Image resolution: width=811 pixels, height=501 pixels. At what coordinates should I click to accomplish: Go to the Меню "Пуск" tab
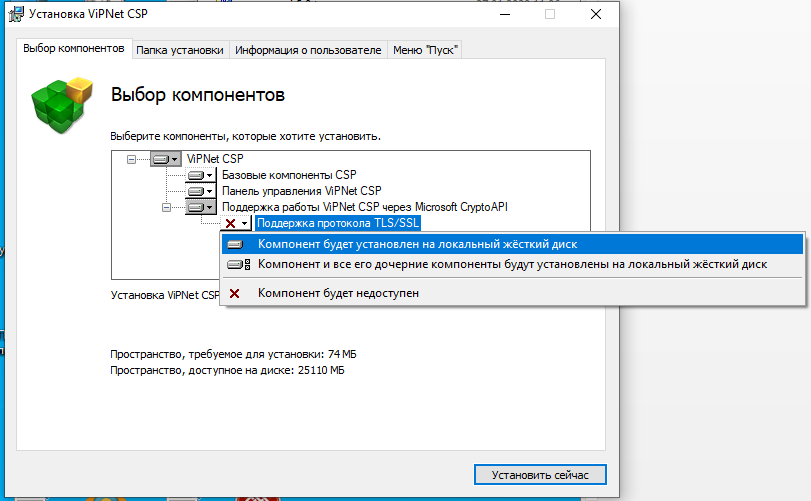coord(426,50)
